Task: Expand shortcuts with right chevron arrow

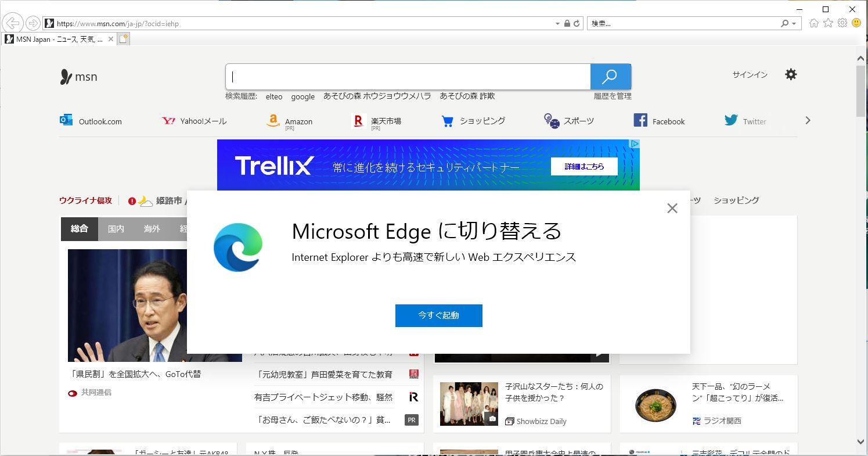Action: tap(807, 120)
